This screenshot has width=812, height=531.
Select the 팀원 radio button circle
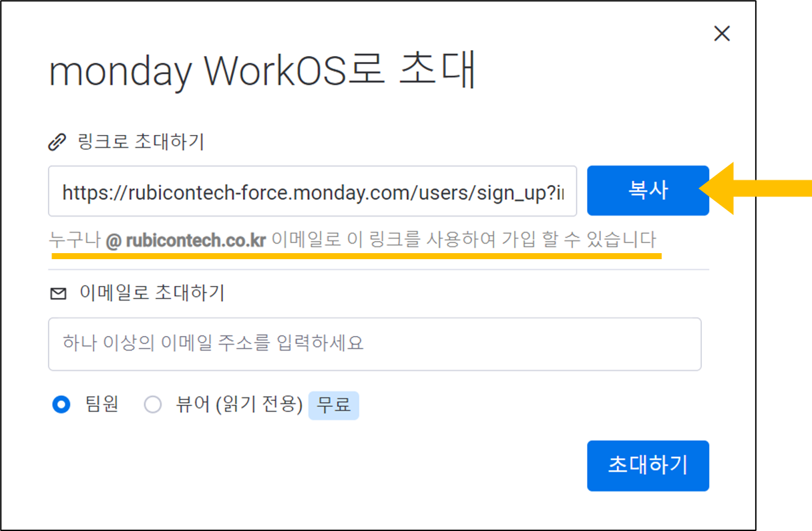[x=61, y=405]
